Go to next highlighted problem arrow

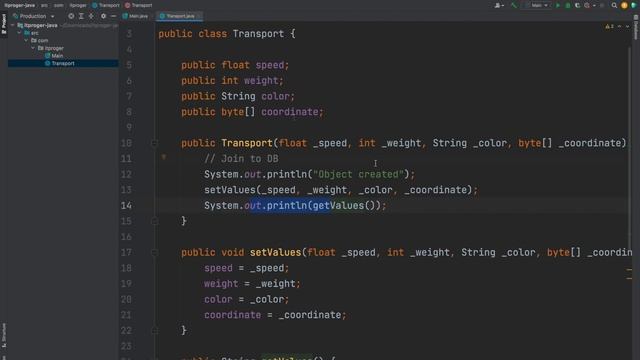(x=627, y=26)
